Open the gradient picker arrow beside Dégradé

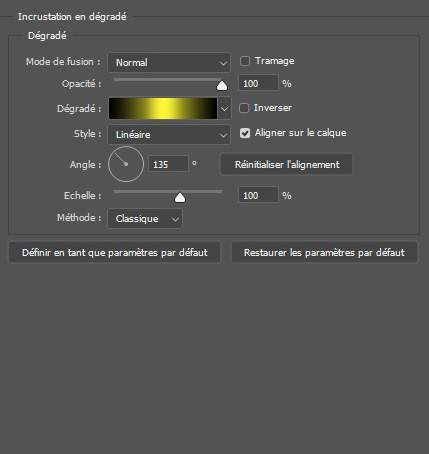pyautogui.click(x=224, y=108)
